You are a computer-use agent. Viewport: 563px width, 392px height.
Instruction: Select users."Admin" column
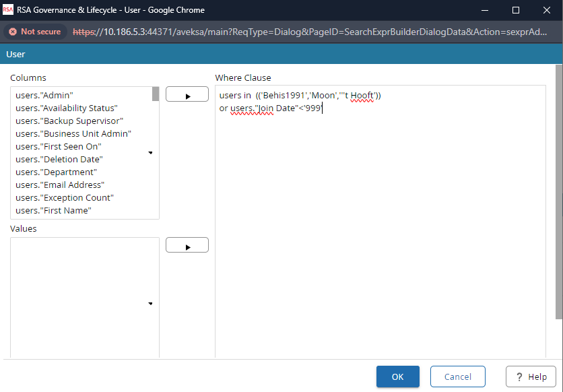coord(44,96)
